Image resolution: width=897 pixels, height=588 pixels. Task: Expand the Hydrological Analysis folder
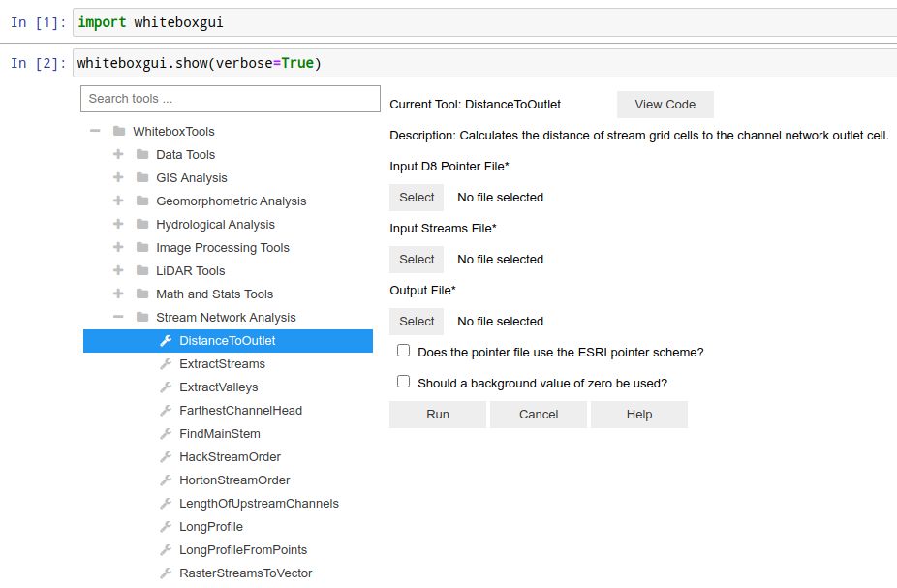point(118,225)
